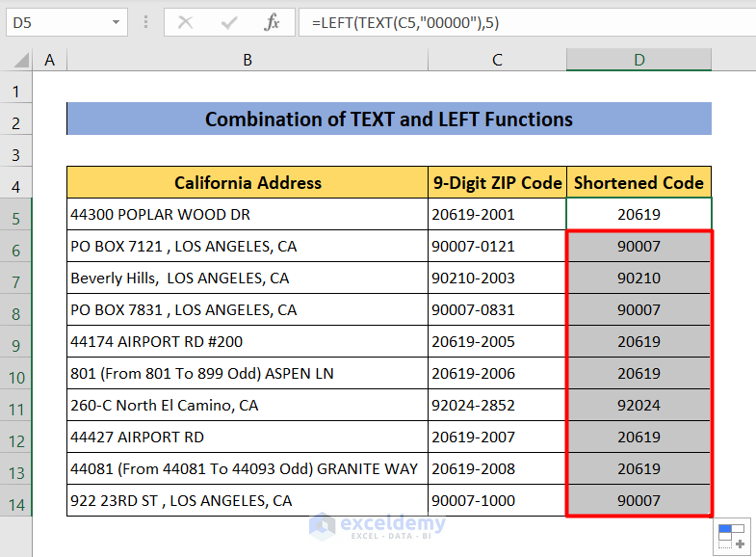756x557 pixels.
Task: Select cell D5 containing 20619
Action: tap(639, 215)
